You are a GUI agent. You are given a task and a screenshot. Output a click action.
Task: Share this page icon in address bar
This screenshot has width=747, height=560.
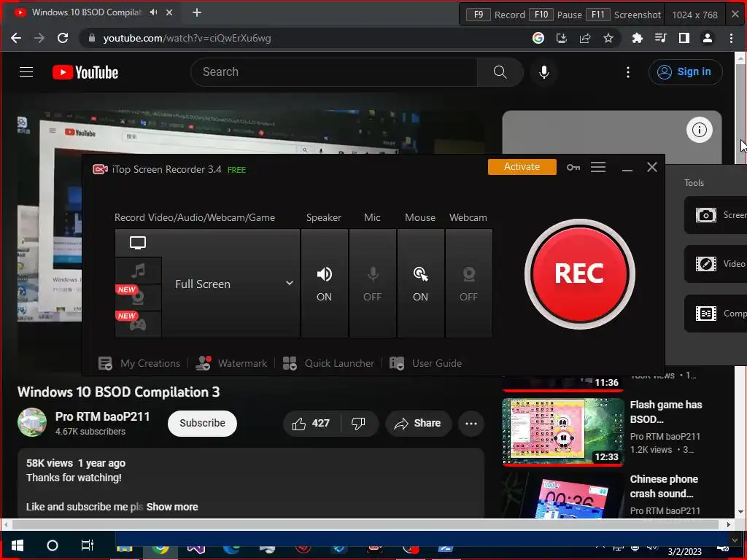[585, 38]
